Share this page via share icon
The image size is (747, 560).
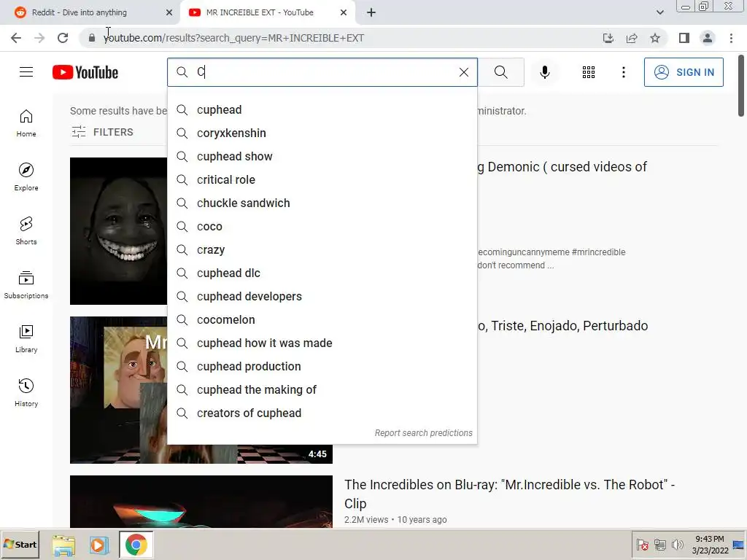tap(632, 38)
